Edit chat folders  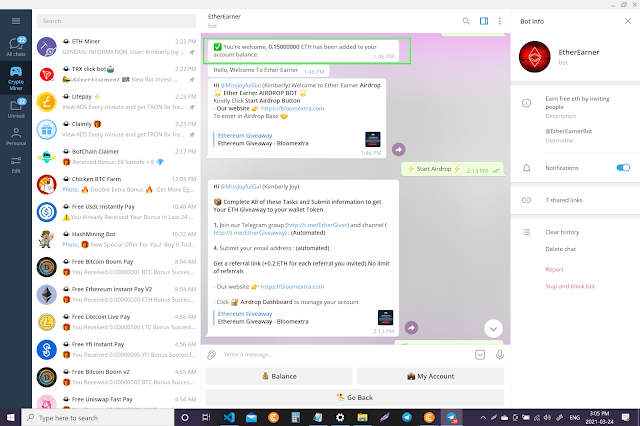(x=16, y=164)
